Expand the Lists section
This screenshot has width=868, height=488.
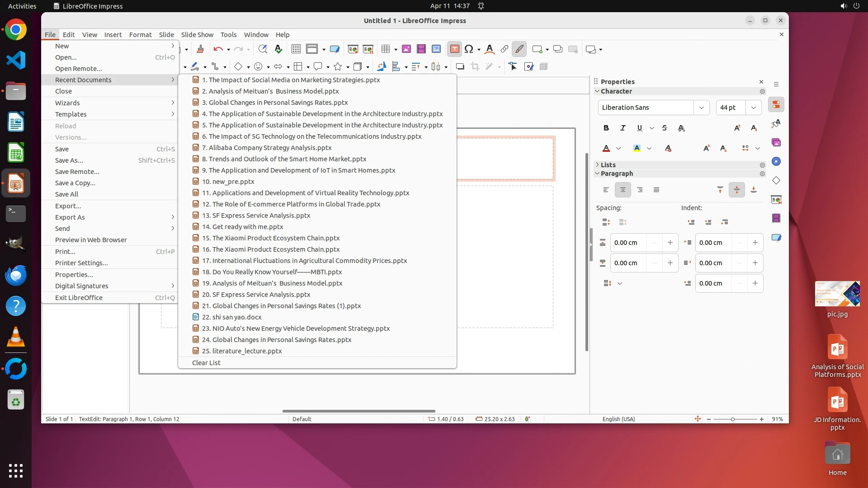pos(608,165)
